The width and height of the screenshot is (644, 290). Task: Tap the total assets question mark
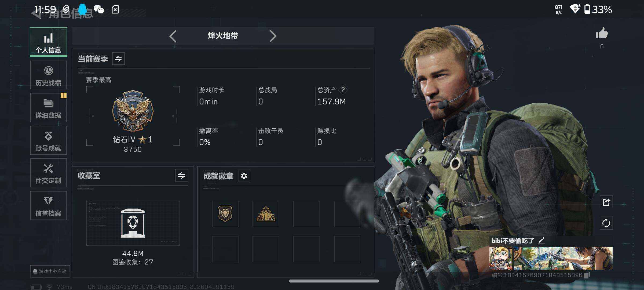(x=343, y=90)
